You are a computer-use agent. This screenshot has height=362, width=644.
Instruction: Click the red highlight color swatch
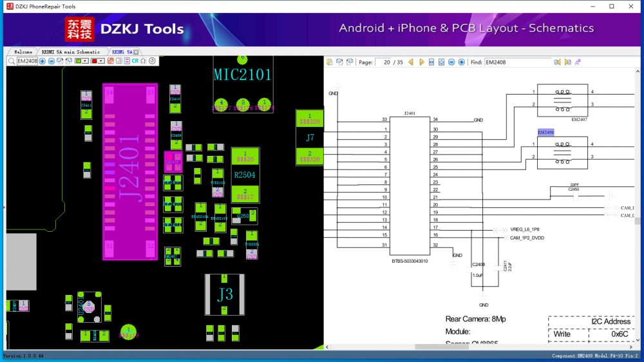pyautogui.click(x=95, y=61)
